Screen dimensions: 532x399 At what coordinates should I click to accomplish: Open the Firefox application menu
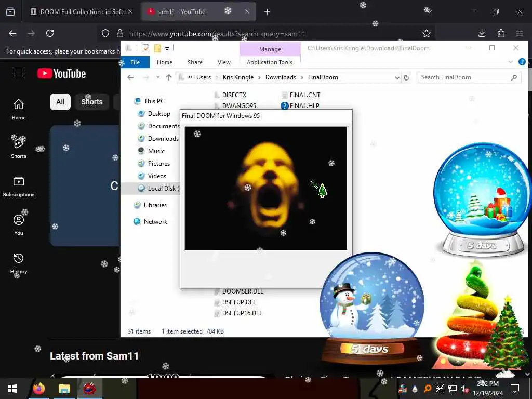(x=520, y=33)
